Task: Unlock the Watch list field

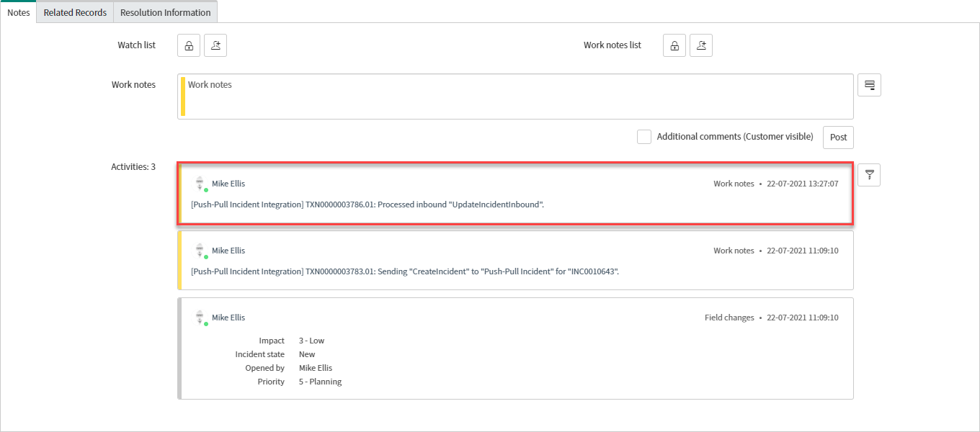Action: (189, 45)
